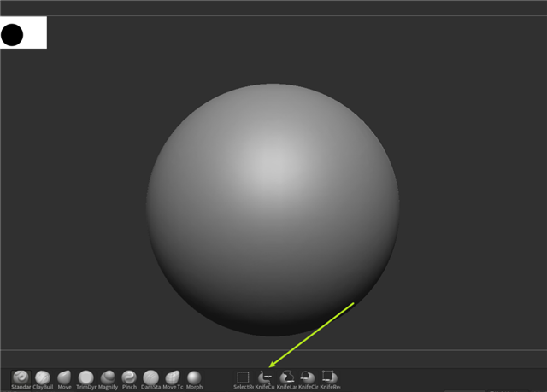
Task: Select the DamStandard brush
Action: pyautogui.click(x=150, y=380)
